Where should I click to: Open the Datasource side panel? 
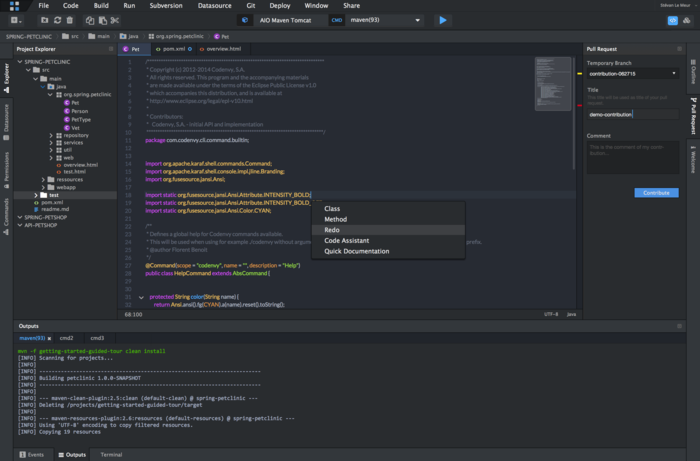6,120
